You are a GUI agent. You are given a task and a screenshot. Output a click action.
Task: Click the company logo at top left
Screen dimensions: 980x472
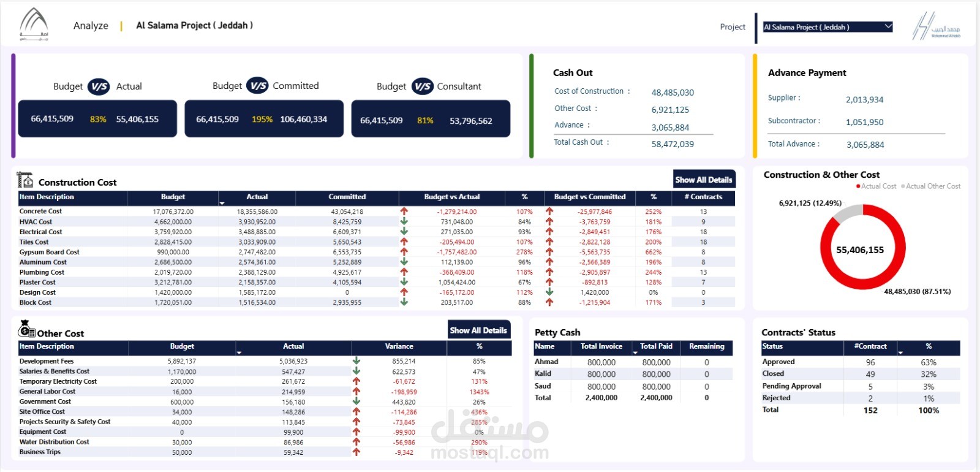click(x=34, y=25)
